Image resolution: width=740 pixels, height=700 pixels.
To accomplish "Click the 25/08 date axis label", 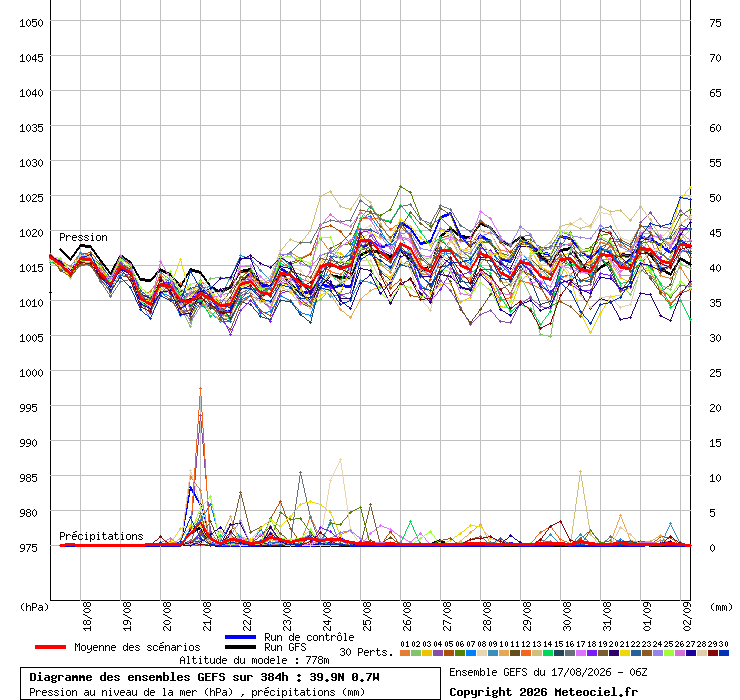I will pyautogui.click(x=368, y=616).
